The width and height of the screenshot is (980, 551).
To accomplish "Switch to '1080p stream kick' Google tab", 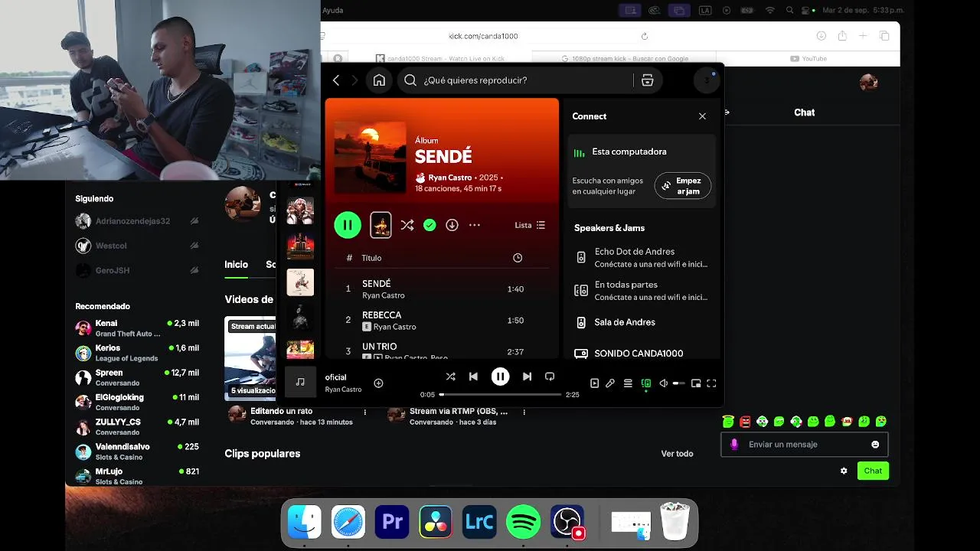I will pyautogui.click(x=626, y=59).
